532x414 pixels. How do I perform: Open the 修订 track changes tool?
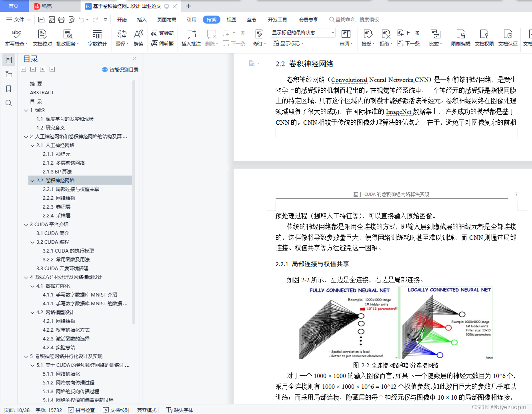point(260,38)
